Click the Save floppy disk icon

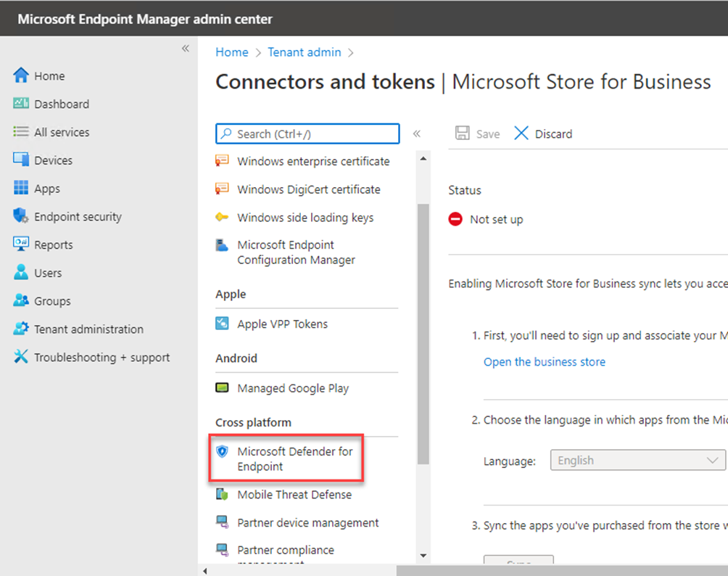pos(463,133)
